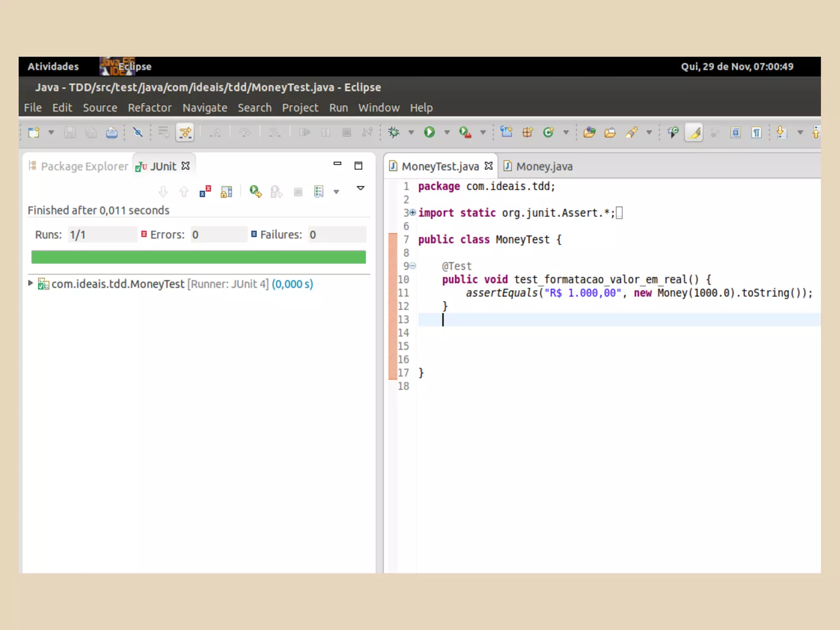
Task: Toggle JUnit Scroll Lock
Action: (226, 192)
